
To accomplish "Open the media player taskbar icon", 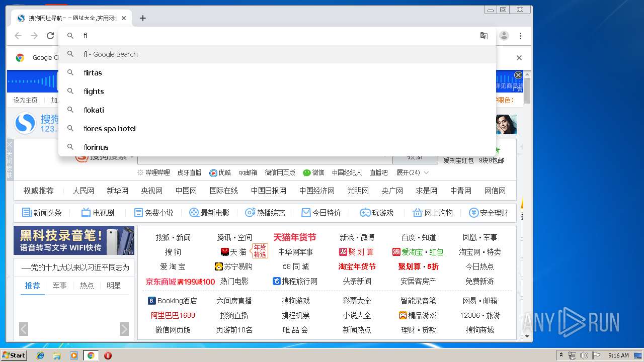I will [74, 355].
